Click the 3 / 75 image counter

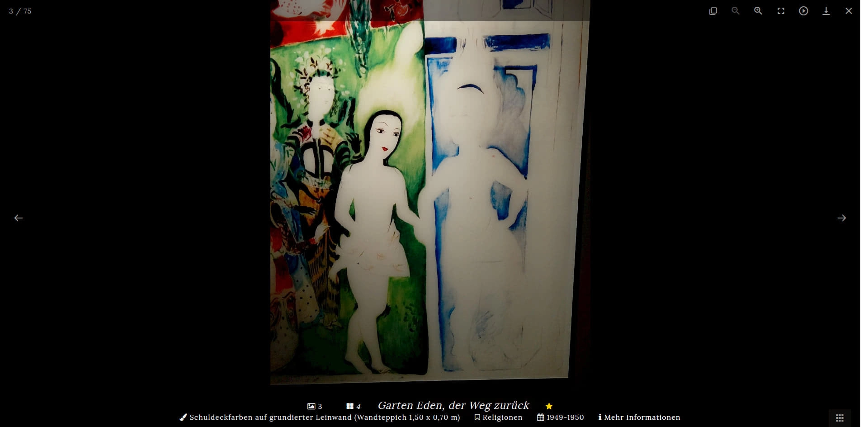pos(20,11)
